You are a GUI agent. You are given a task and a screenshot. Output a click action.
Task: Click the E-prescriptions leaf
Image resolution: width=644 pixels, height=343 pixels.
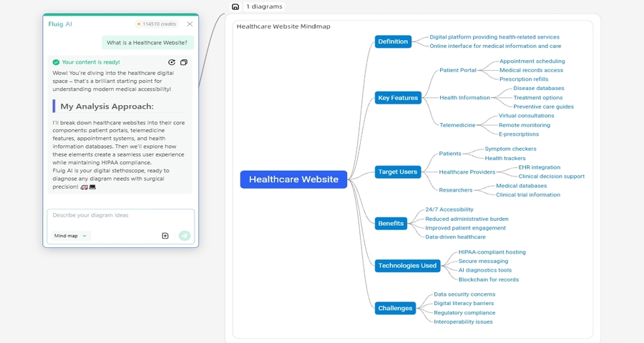(x=518, y=134)
